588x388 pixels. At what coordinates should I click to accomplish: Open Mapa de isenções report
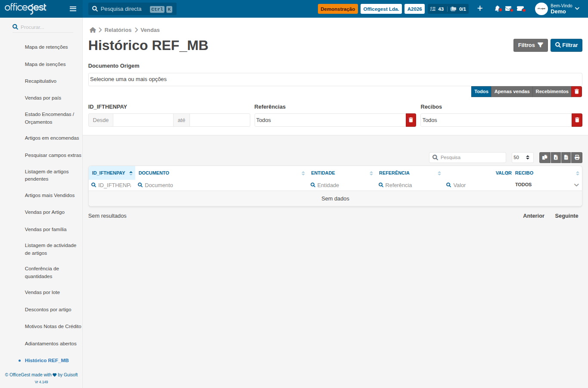(45, 64)
